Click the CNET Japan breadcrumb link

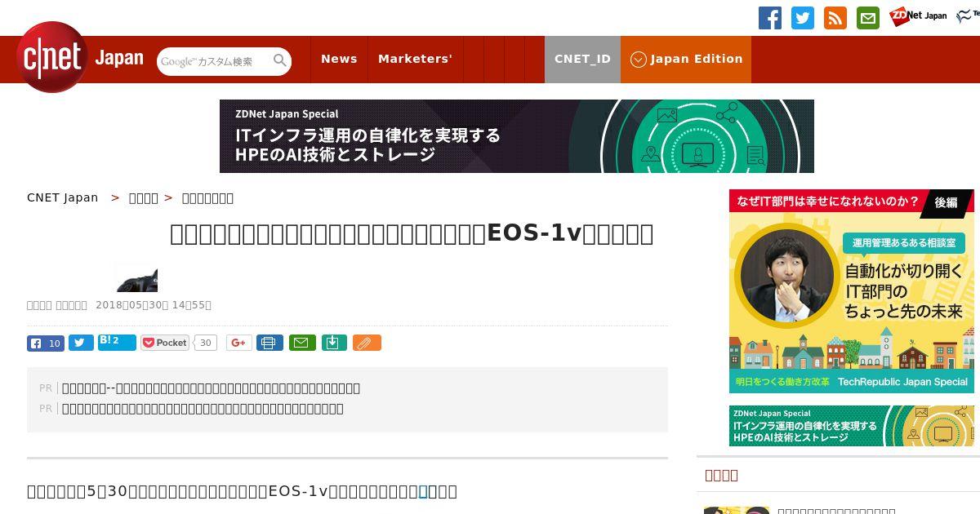pos(62,197)
